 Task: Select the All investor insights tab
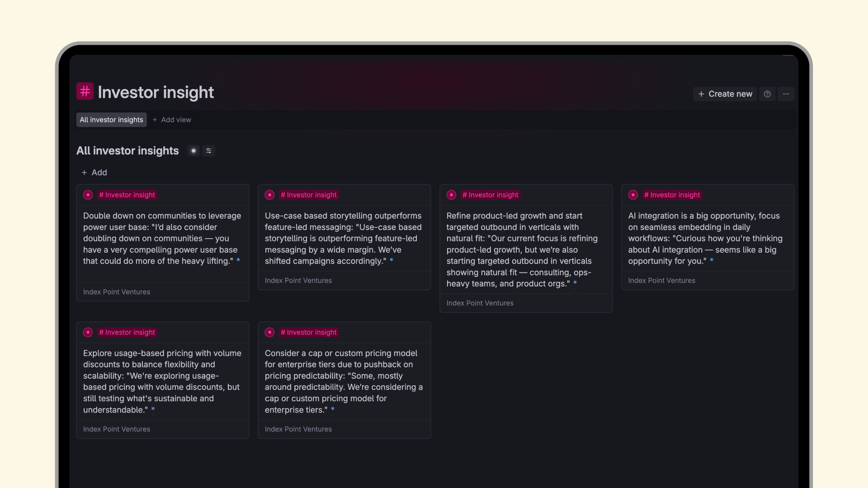[111, 120]
